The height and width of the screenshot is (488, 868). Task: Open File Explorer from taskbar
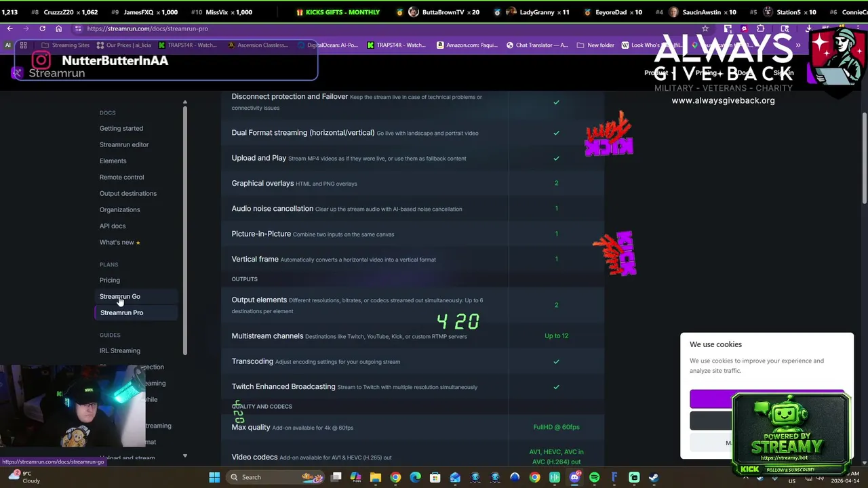click(376, 477)
